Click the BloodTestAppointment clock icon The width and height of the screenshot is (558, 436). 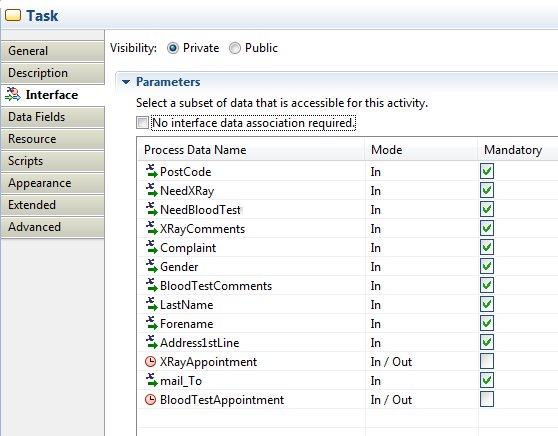151,400
